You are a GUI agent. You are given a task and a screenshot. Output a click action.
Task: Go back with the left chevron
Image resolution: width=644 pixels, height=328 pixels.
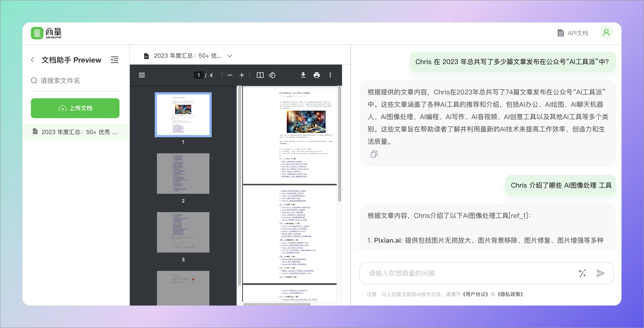33,60
